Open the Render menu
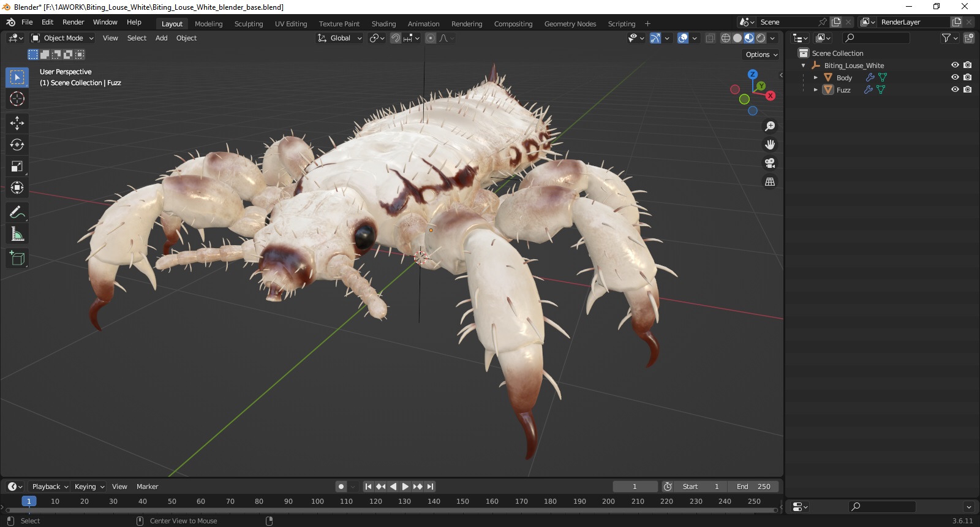The image size is (980, 527). click(x=73, y=22)
